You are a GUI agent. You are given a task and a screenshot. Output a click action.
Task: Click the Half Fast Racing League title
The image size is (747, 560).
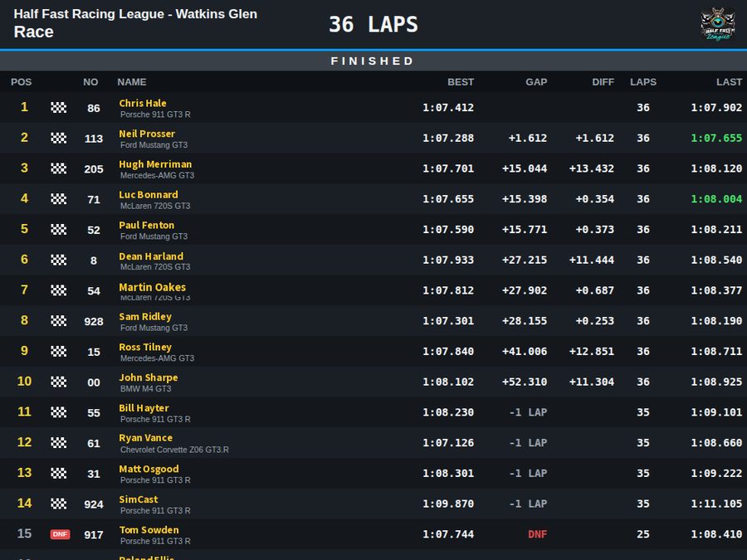pos(135,14)
